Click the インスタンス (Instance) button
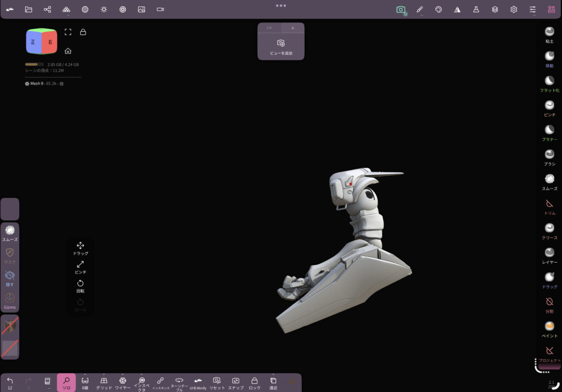The width and height of the screenshot is (562, 392). 161,383
